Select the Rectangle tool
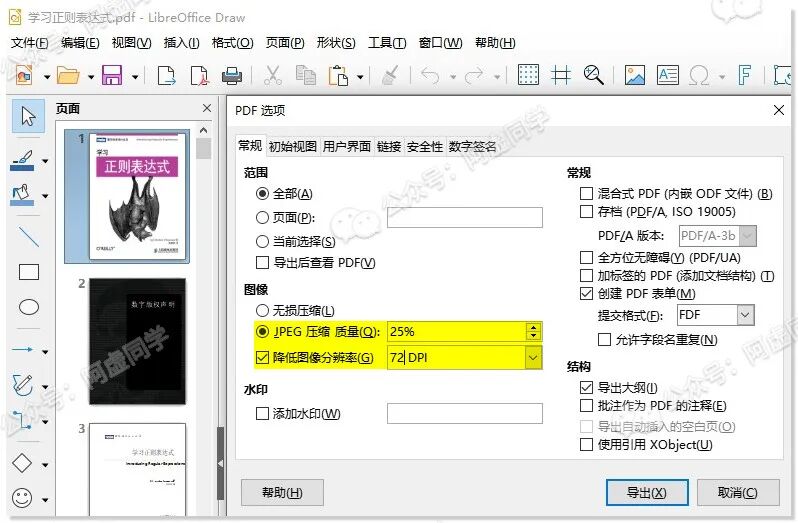The image size is (798, 523). pyautogui.click(x=28, y=272)
